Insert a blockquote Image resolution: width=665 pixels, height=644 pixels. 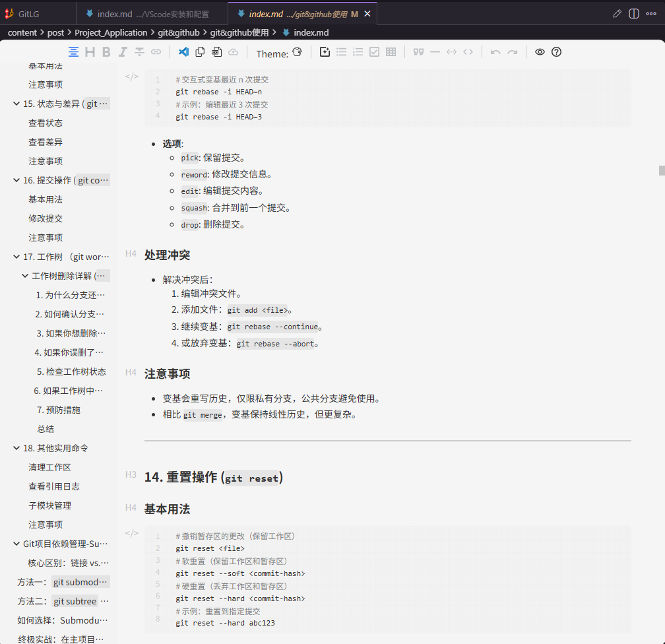point(419,51)
